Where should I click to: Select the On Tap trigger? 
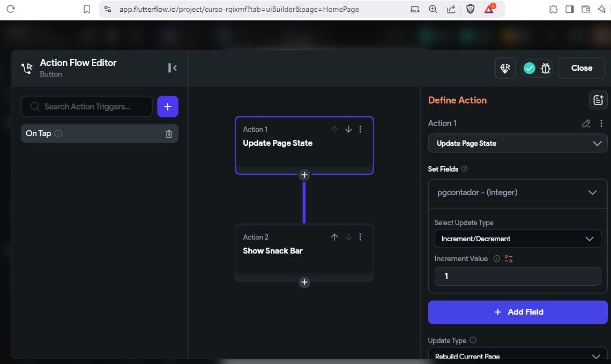99,133
